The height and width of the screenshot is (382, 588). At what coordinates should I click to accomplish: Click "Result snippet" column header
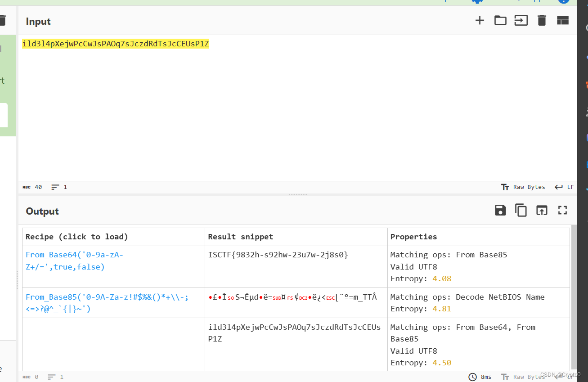point(241,237)
